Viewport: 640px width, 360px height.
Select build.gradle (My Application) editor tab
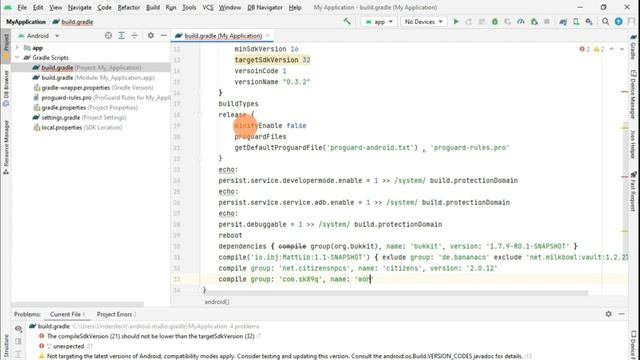click(223, 36)
